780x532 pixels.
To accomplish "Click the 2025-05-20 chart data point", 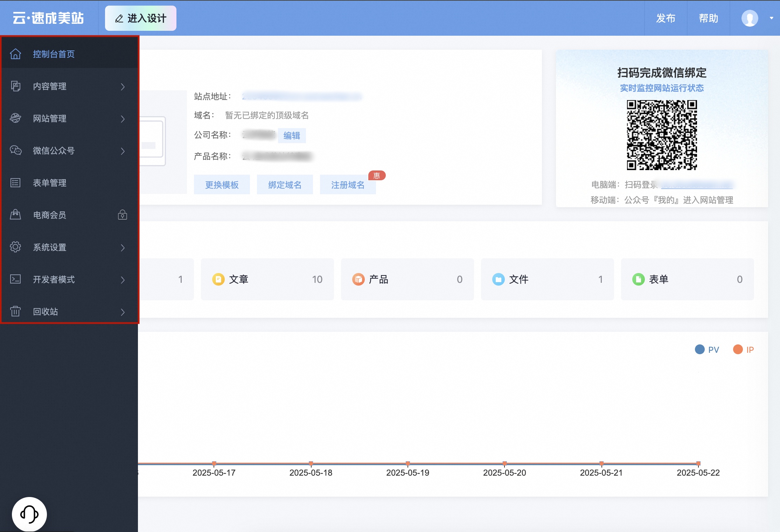I will [x=504, y=463].
